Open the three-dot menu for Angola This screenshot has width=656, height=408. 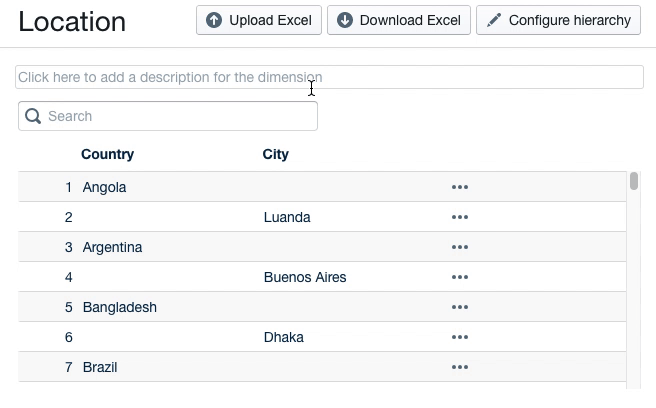click(460, 187)
